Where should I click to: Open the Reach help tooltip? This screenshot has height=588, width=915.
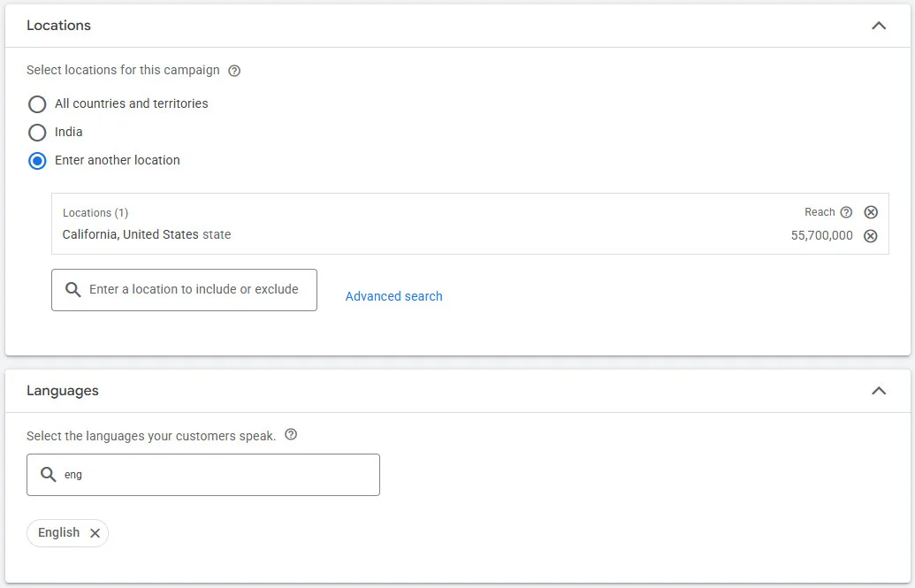coord(847,212)
